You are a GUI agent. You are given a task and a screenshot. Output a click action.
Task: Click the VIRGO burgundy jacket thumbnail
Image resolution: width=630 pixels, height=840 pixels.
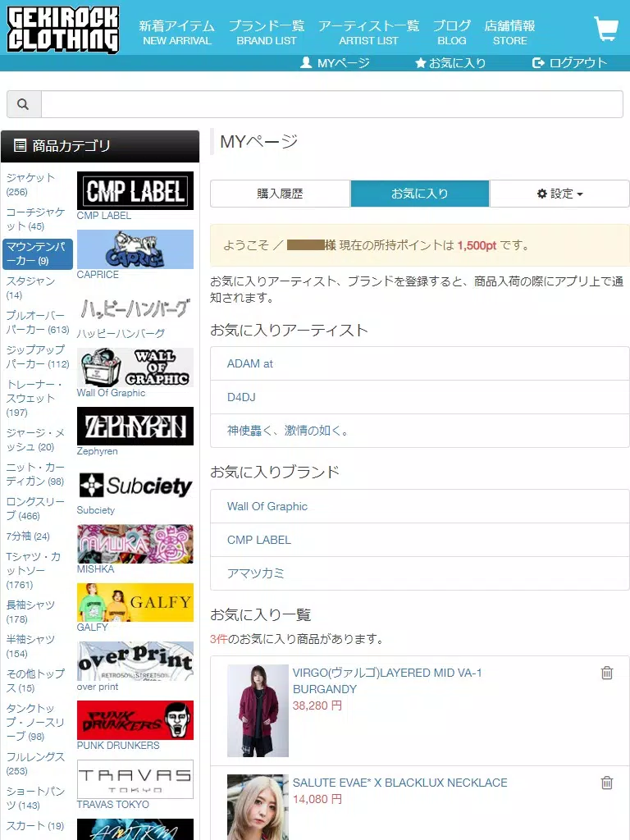(x=258, y=711)
